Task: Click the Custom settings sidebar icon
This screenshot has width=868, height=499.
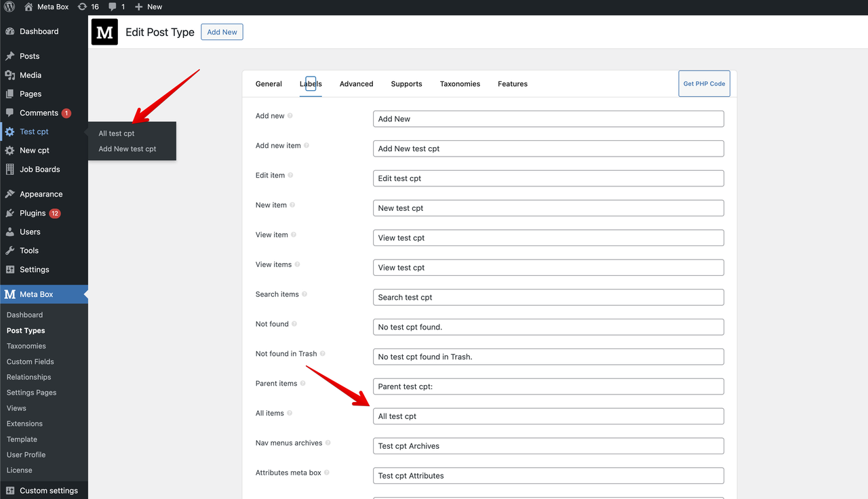Action: tap(9, 491)
